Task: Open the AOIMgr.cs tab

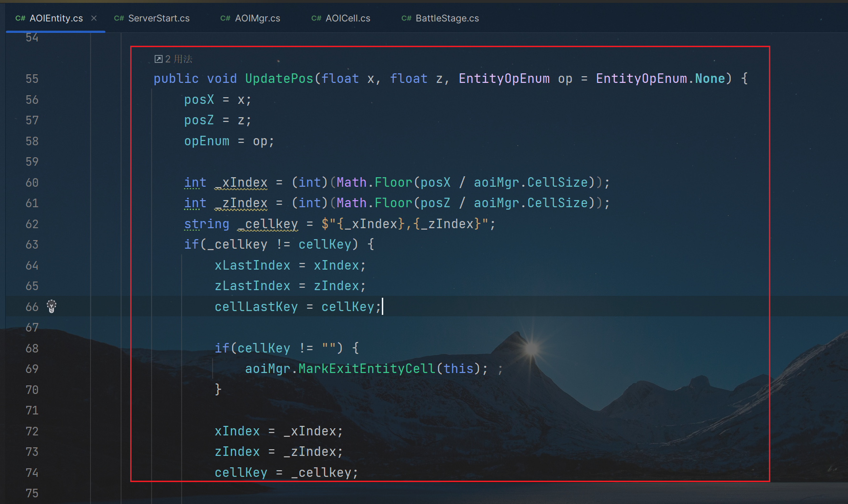Action: [257, 19]
